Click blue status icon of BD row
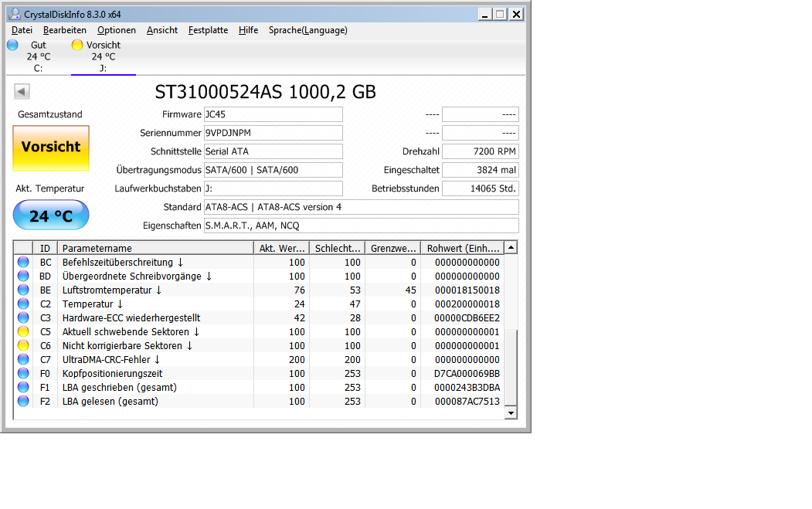 (23, 276)
